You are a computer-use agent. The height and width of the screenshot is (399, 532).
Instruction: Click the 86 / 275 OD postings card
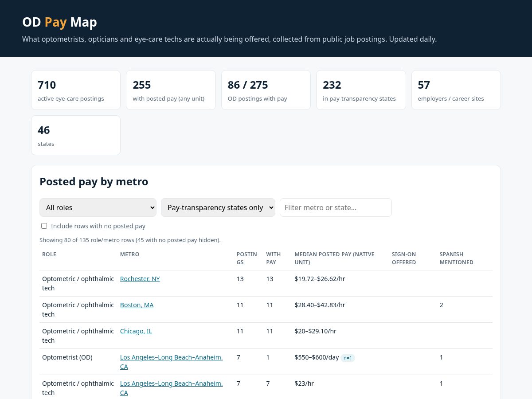pyautogui.click(x=266, y=90)
